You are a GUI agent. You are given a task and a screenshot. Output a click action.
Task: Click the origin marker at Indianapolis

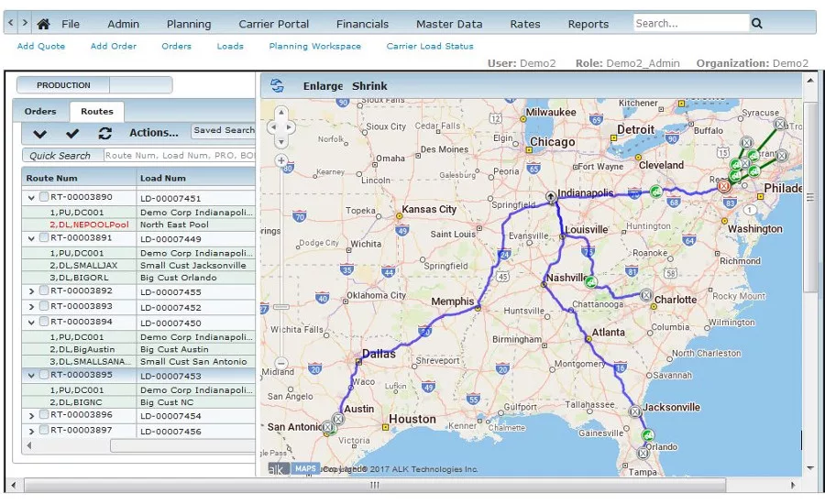coord(550,197)
